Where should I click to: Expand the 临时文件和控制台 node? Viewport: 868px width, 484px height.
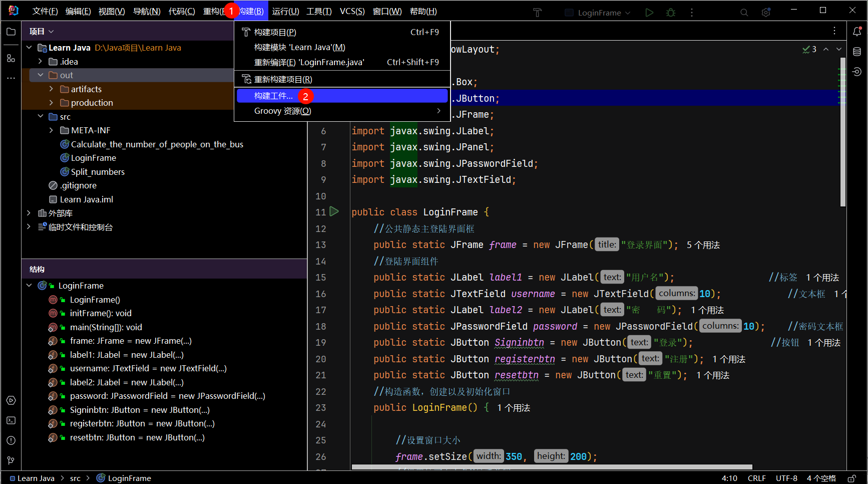(x=29, y=226)
